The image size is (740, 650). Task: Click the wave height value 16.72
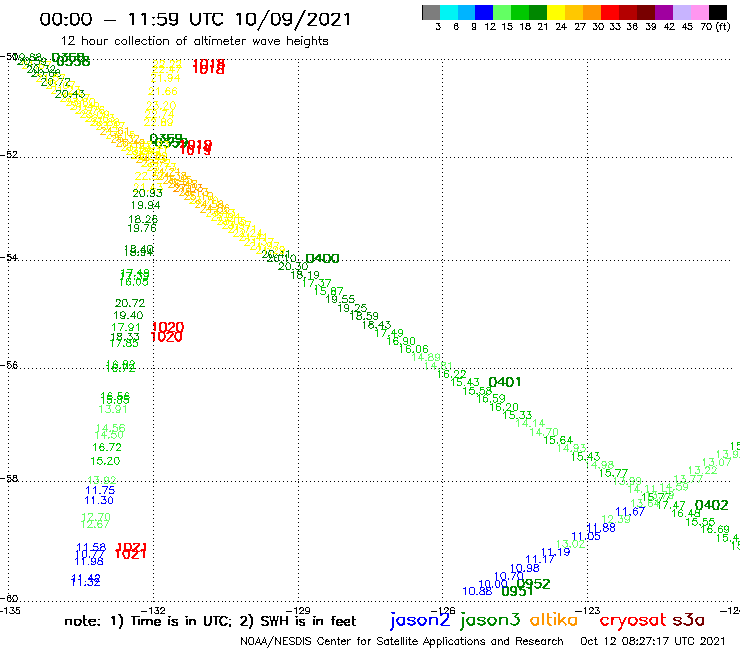[107, 447]
